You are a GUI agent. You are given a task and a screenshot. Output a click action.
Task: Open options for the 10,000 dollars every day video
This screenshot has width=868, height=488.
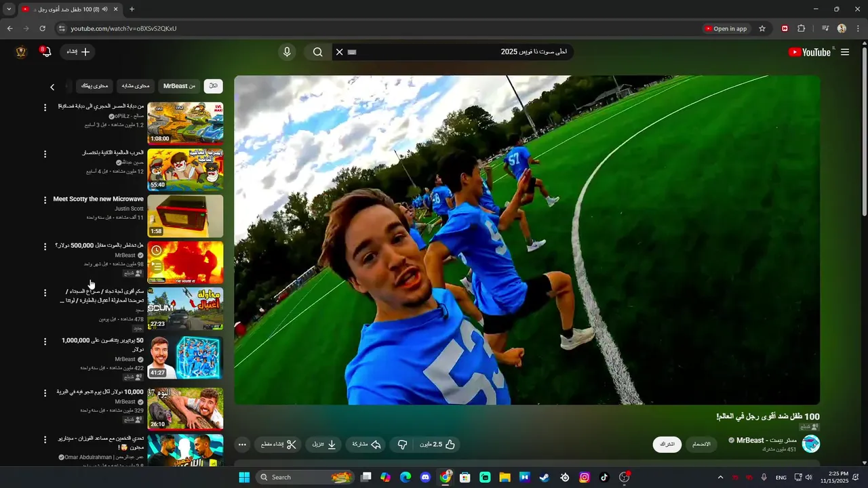pos(45,393)
